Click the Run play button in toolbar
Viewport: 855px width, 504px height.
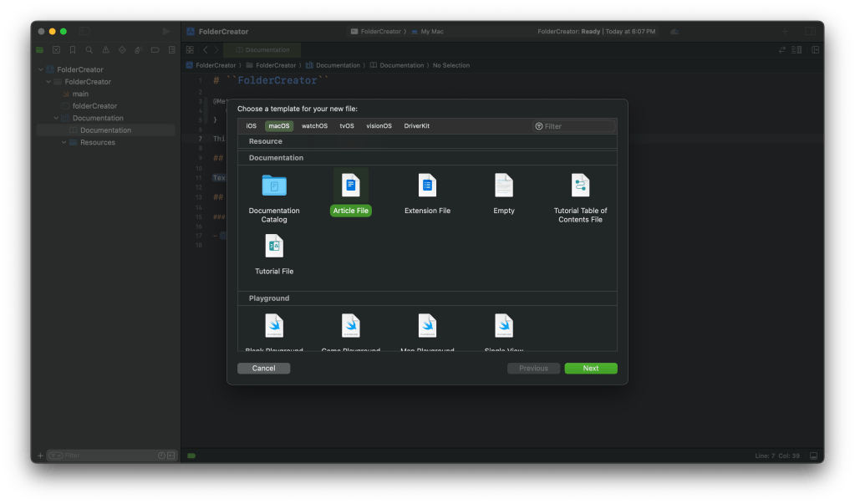click(166, 31)
